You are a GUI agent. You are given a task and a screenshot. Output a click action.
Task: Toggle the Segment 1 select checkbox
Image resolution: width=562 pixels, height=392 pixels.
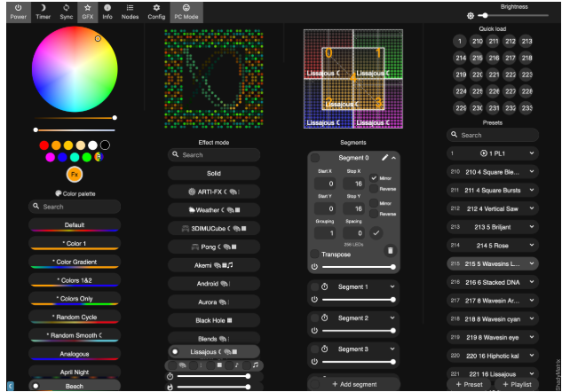click(314, 287)
